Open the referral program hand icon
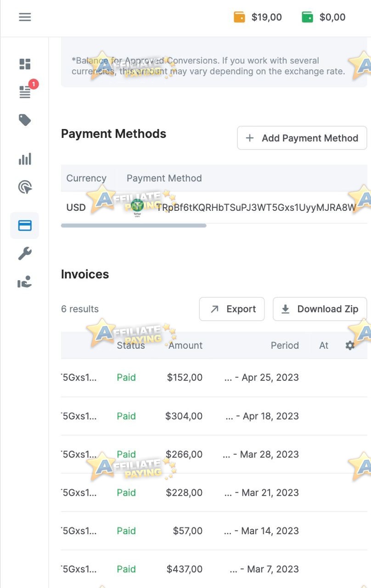 click(x=24, y=282)
